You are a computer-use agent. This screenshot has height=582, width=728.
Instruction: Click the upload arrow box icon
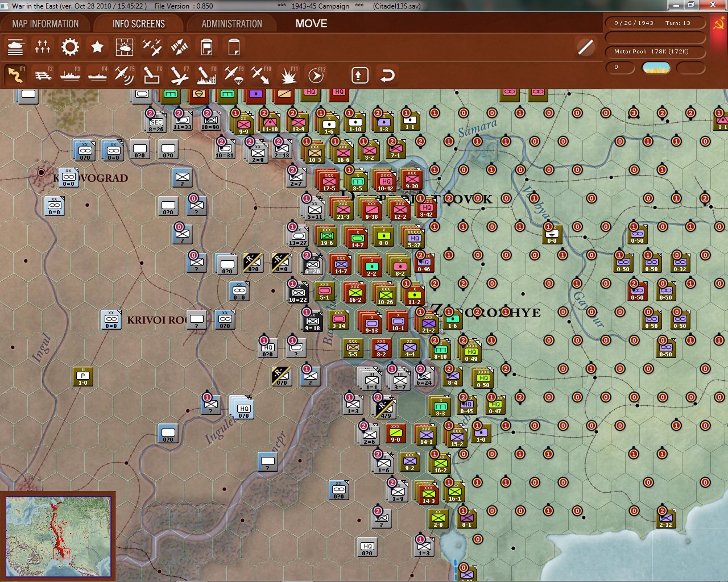pyautogui.click(x=359, y=75)
